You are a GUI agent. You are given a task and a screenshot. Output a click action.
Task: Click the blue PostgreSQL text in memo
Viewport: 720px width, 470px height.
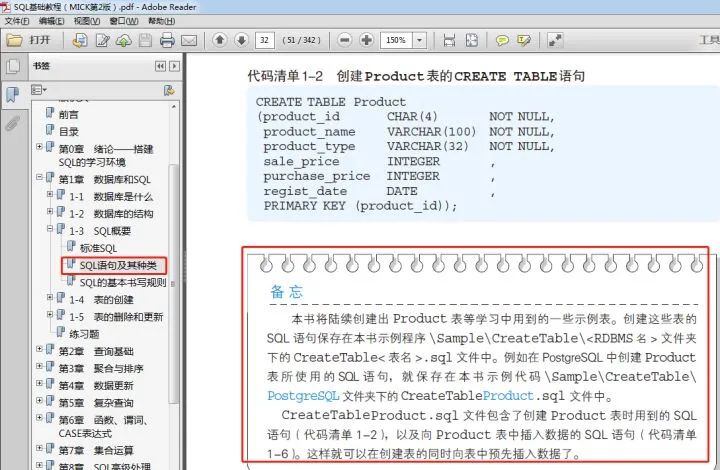click(x=303, y=396)
